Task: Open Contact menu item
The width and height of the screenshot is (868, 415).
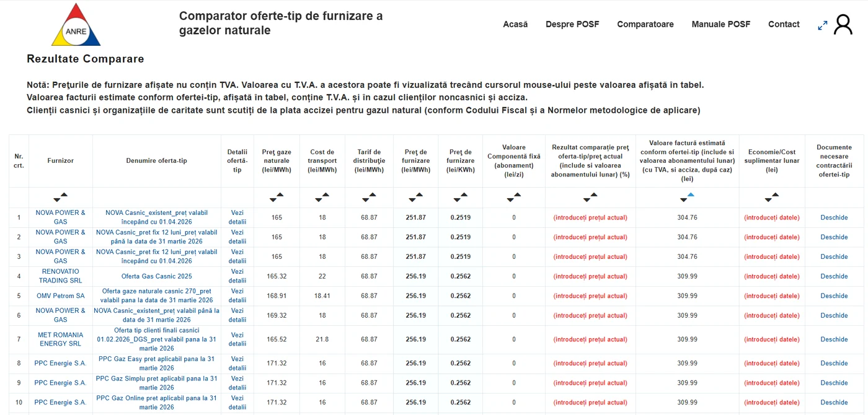Action: coord(784,24)
